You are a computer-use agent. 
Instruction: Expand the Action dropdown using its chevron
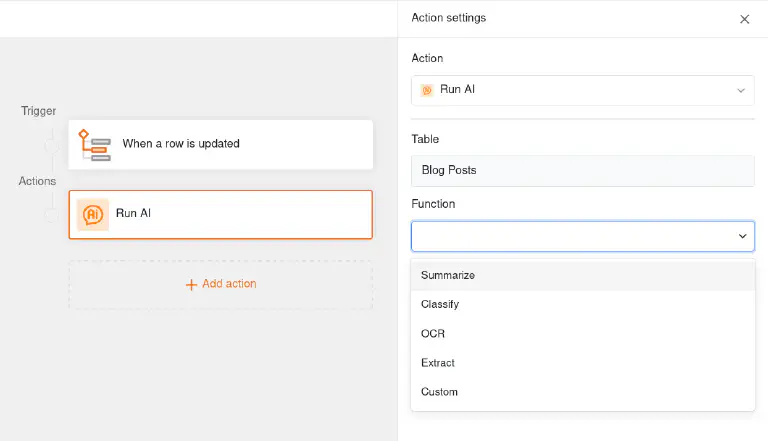point(741,90)
